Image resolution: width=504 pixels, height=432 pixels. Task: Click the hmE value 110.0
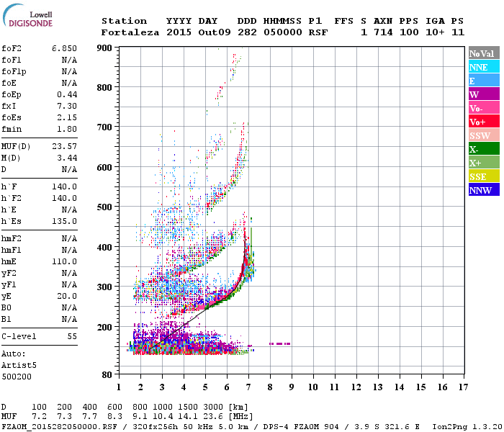[64, 261]
